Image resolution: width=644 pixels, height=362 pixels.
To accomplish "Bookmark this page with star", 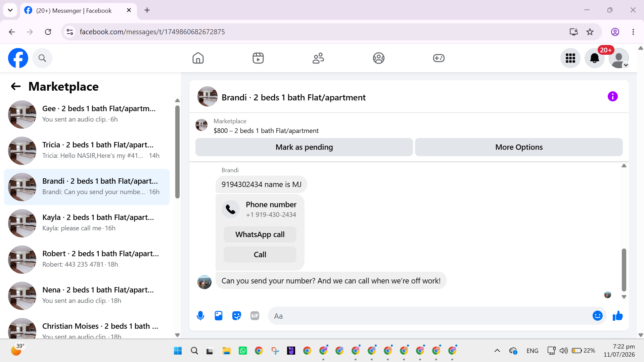I will 590,32.
